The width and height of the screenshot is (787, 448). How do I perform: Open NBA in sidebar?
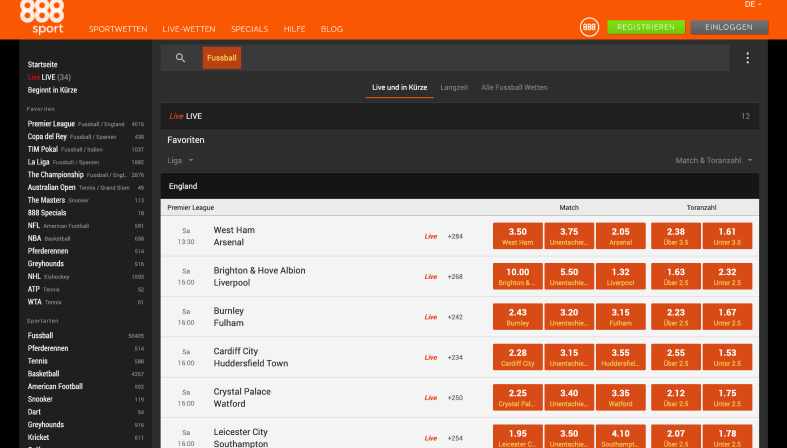pos(85,238)
